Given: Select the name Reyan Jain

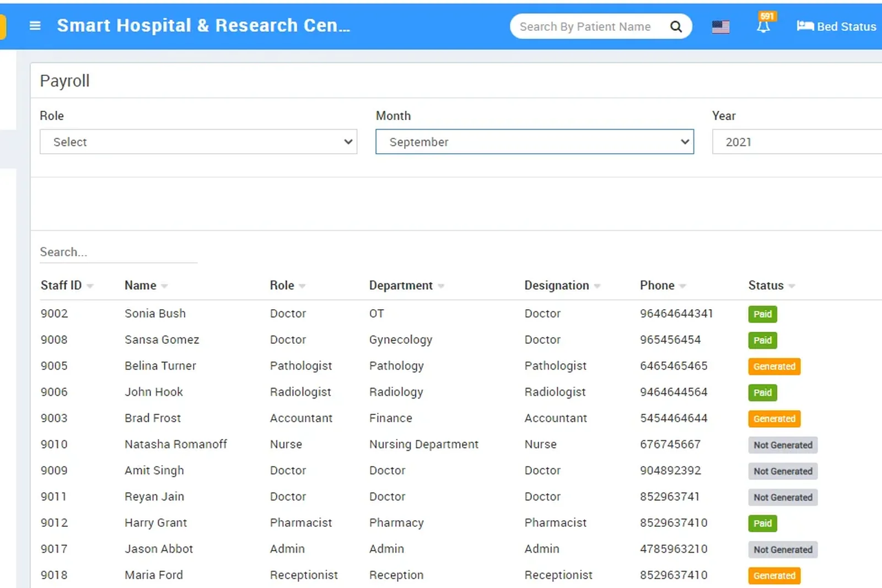Looking at the screenshot, I should click(154, 497).
